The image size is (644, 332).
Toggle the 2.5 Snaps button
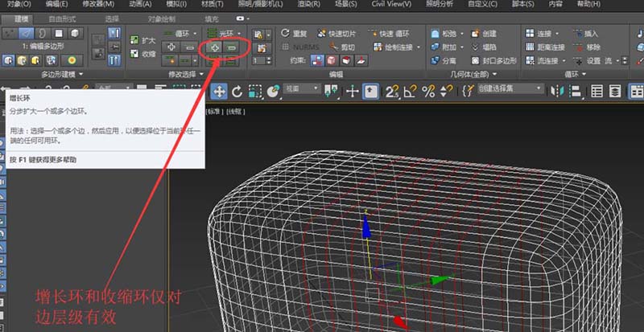(x=393, y=91)
